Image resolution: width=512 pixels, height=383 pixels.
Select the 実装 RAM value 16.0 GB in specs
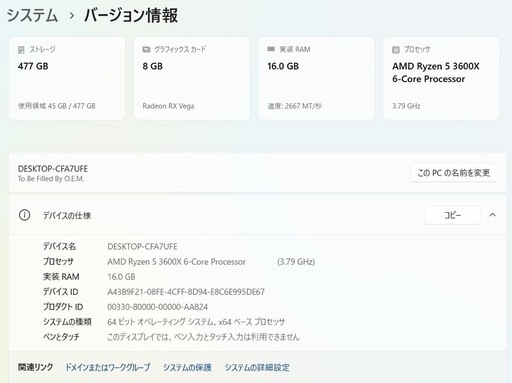121,277
